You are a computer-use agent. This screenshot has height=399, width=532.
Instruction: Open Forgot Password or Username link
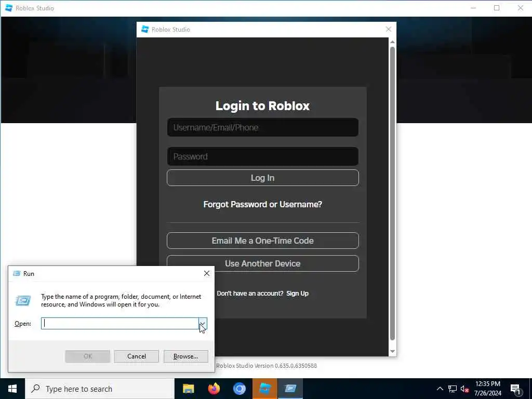click(262, 204)
